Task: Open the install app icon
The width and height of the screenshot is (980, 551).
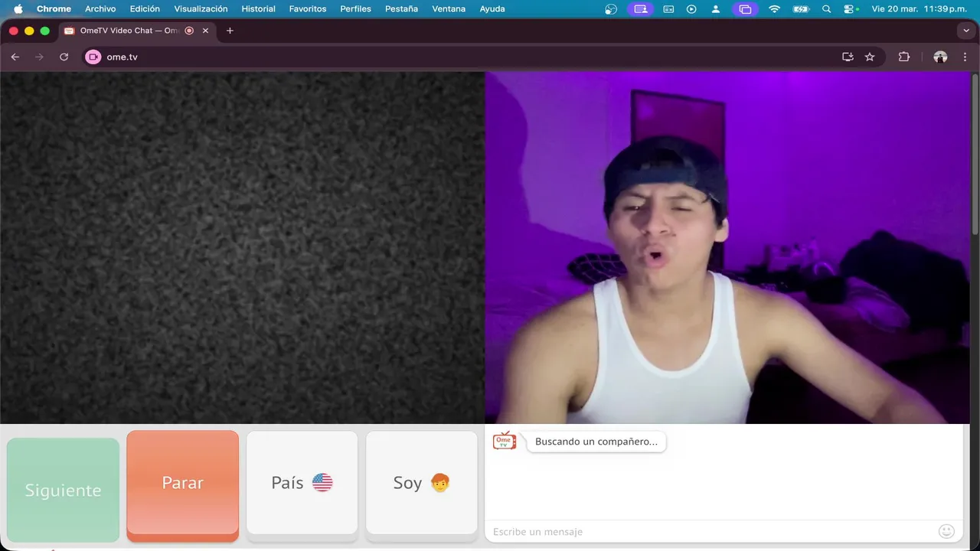Action: (x=848, y=57)
